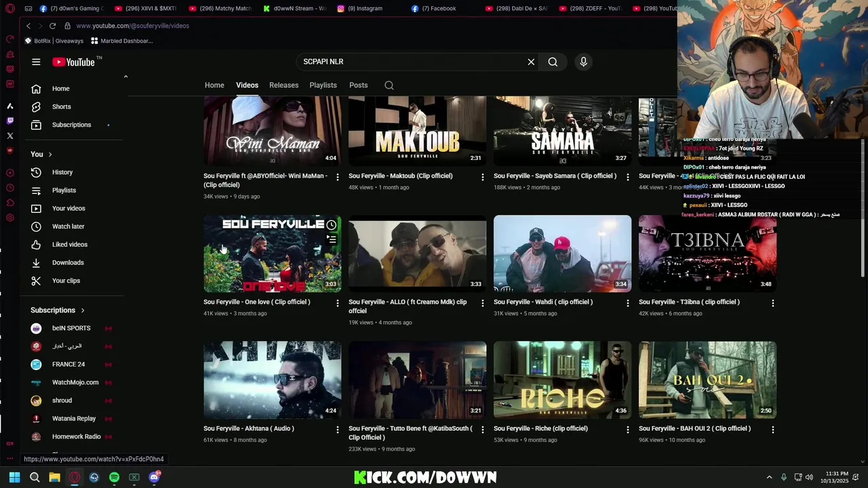Open the Windows Start menu
The image size is (868, 488).
tap(14, 477)
